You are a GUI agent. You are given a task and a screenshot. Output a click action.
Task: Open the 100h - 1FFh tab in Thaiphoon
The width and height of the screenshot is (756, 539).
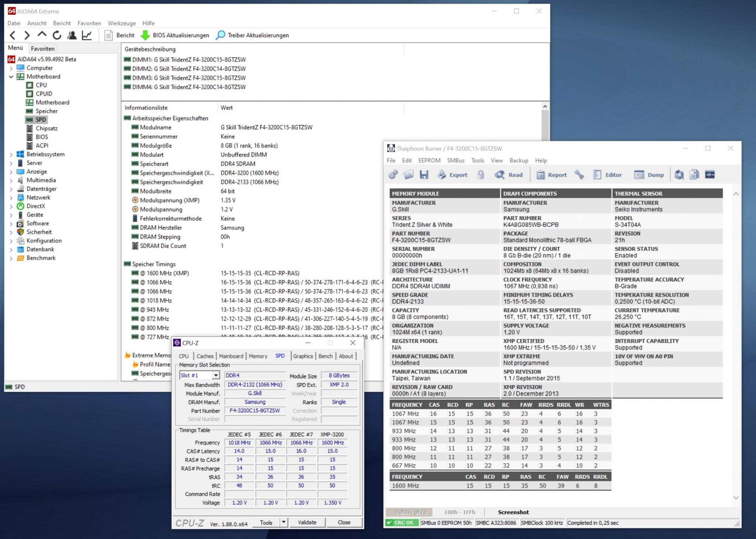460,512
